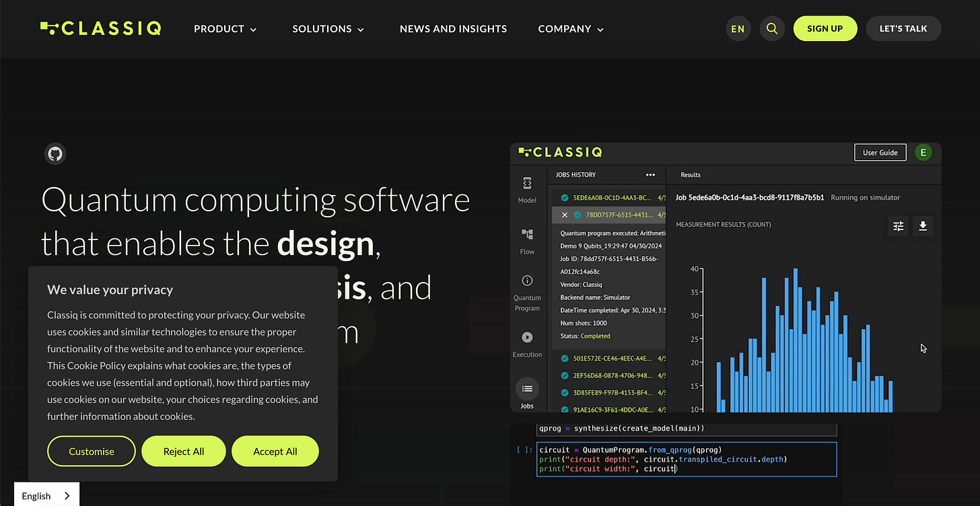Click the check icon for job 5EDE6A0B
Screen dimensions: 980x506
pos(564,198)
